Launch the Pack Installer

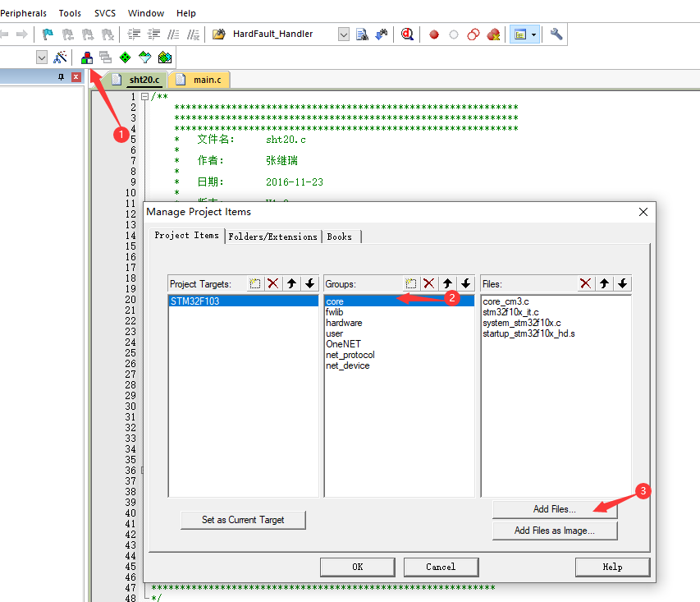tap(165, 57)
